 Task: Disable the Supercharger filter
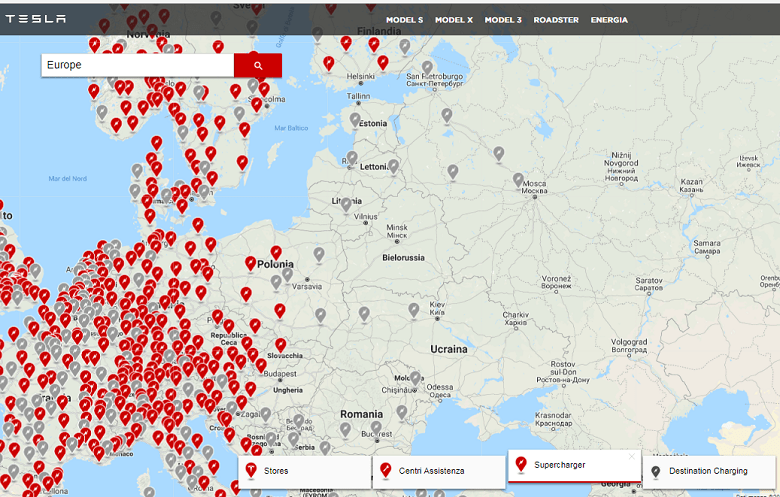(x=574, y=466)
